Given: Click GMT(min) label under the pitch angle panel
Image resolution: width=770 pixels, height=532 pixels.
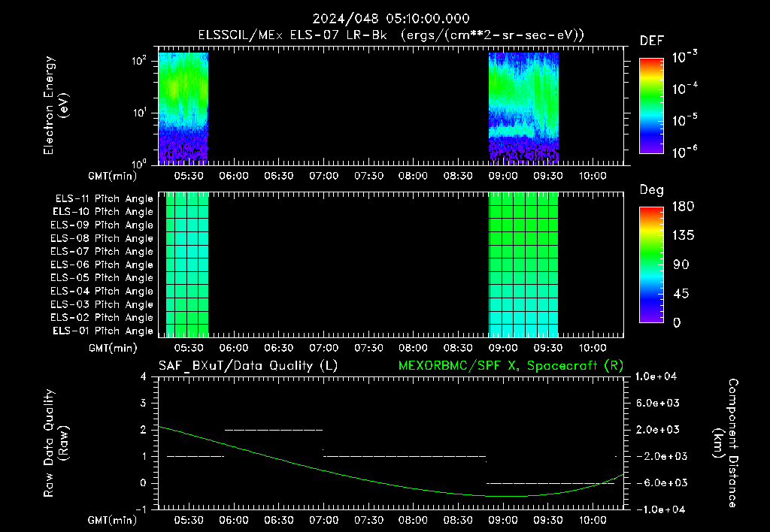Looking at the screenshot, I should click(113, 349).
